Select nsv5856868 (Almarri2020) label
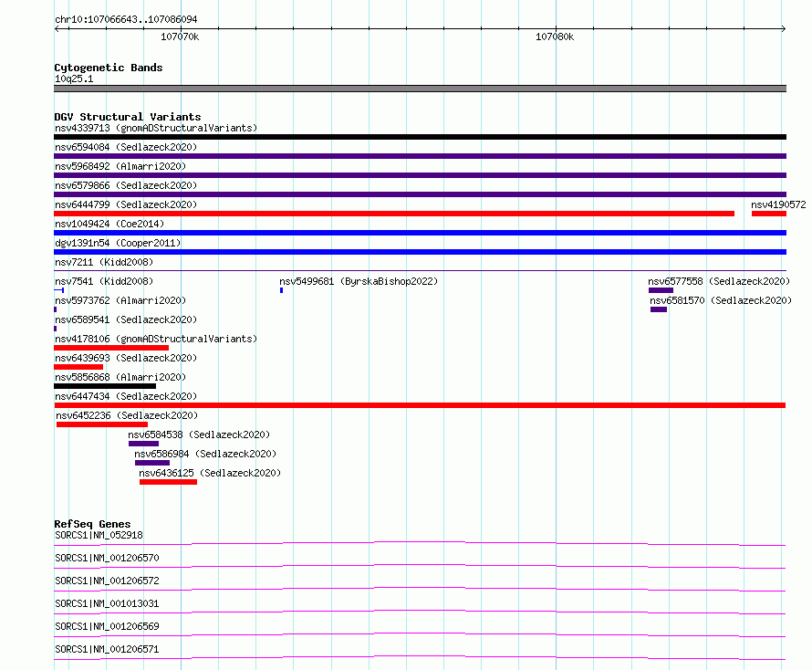The image size is (812, 670). [x=120, y=377]
